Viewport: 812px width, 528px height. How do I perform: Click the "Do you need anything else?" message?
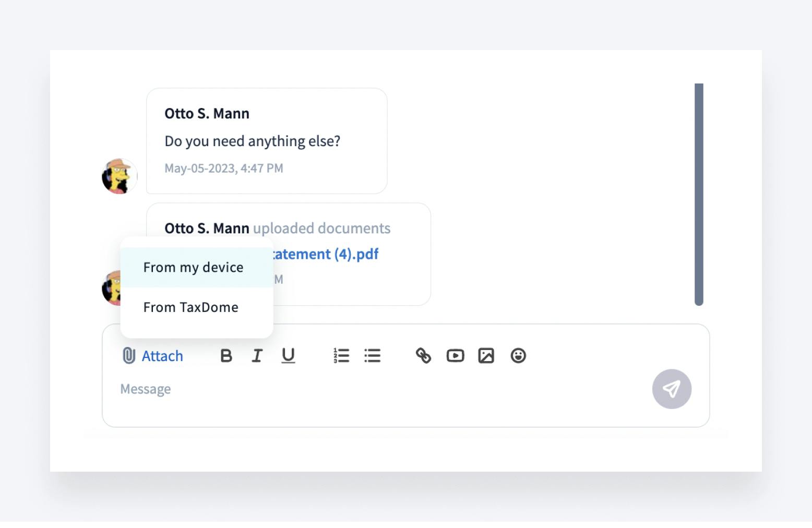pos(252,141)
